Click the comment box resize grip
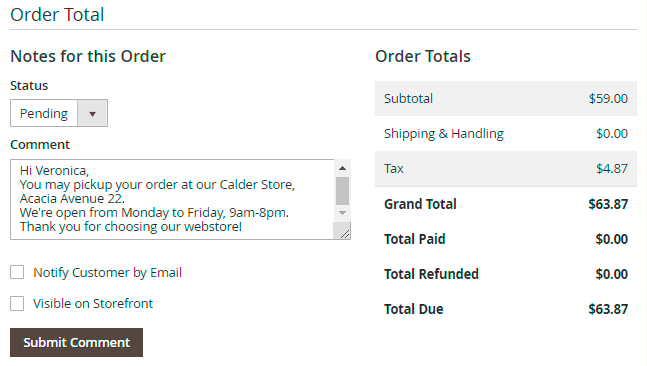 click(x=345, y=234)
